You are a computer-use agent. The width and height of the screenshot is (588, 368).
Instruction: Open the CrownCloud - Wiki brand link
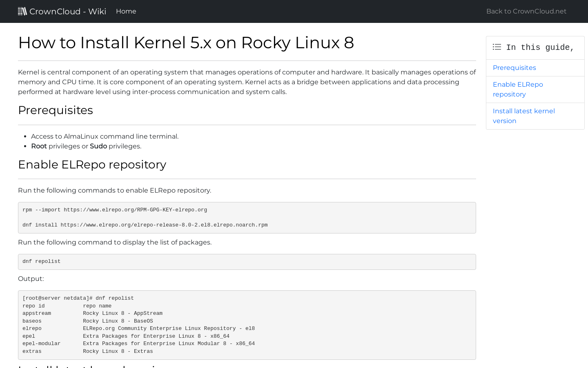[62, 11]
